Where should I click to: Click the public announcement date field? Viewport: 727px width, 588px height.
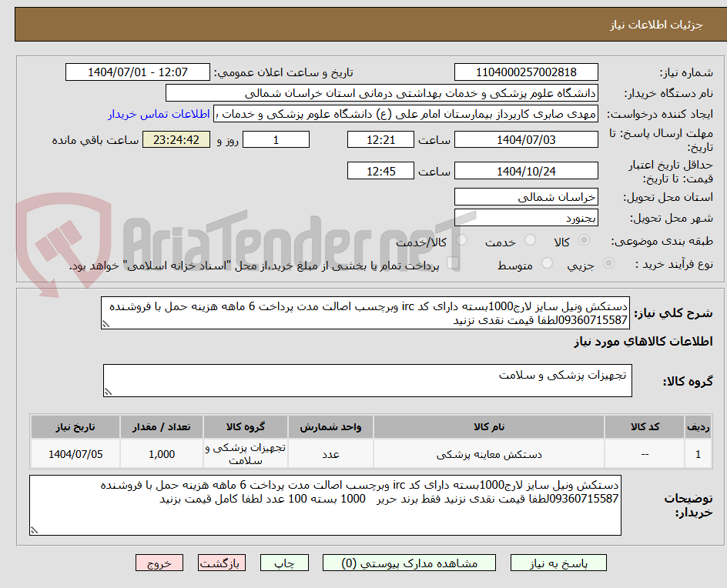click(x=137, y=72)
